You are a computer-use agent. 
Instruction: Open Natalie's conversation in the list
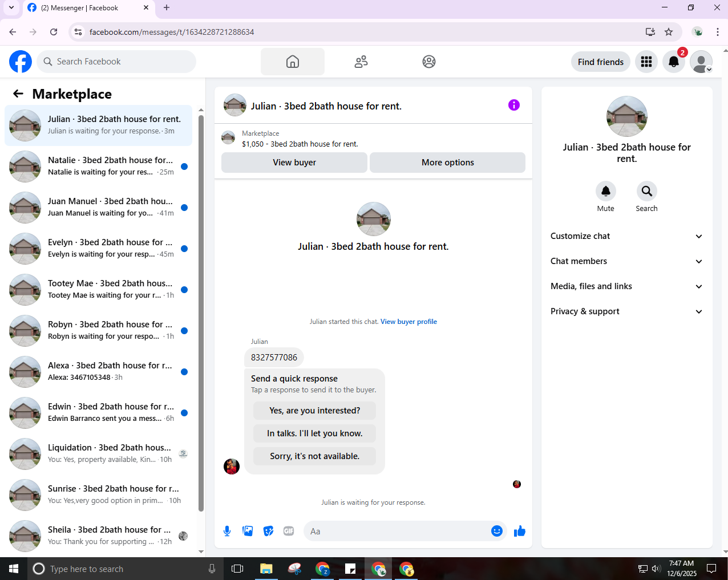[98, 166]
